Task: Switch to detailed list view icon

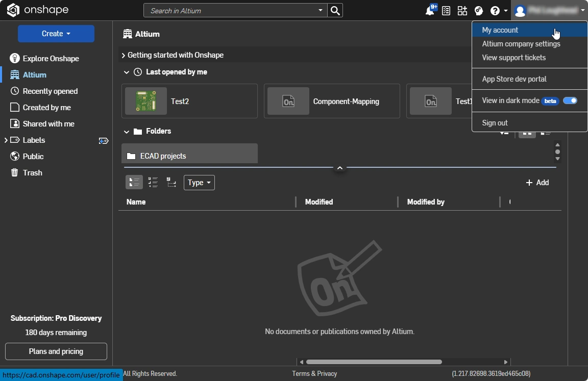Action: (134, 183)
